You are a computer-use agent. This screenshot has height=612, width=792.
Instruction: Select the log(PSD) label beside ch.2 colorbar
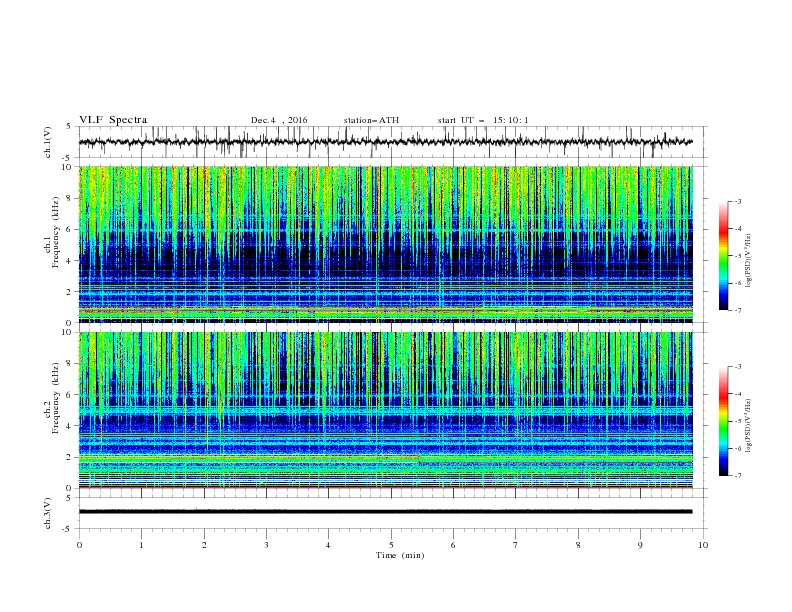click(749, 426)
